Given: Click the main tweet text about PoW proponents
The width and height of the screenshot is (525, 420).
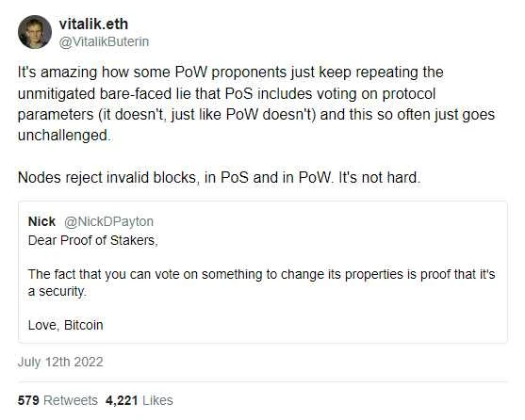Looking at the screenshot, I should pyautogui.click(x=256, y=104).
